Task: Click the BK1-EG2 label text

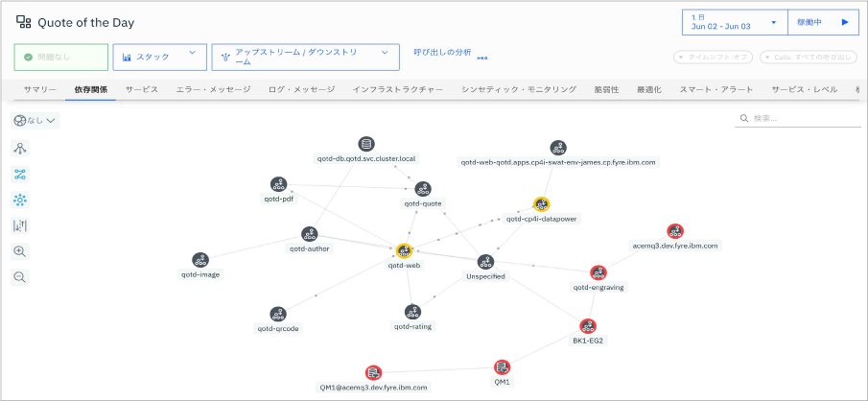Action: pos(588,341)
